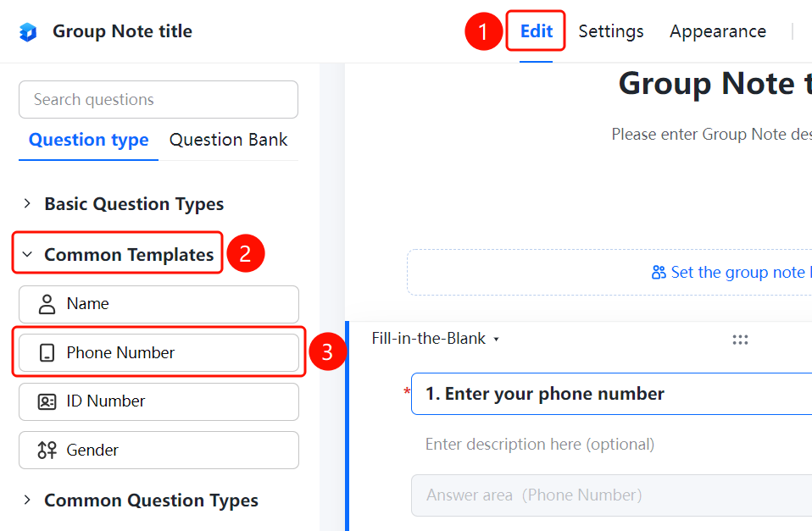The width and height of the screenshot is (812, 531).
Task: Click the people icon beside Set the group note
Action: tap(659, 272)
